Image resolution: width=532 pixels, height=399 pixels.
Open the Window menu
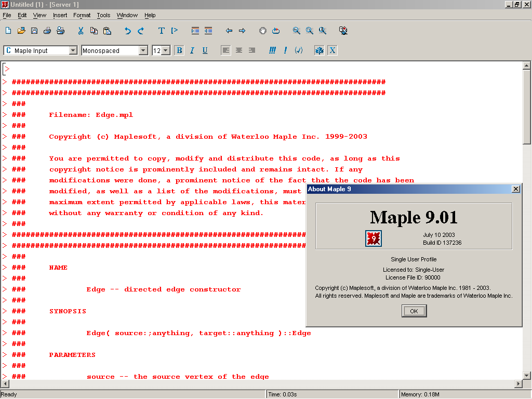(x=127, y=15)
